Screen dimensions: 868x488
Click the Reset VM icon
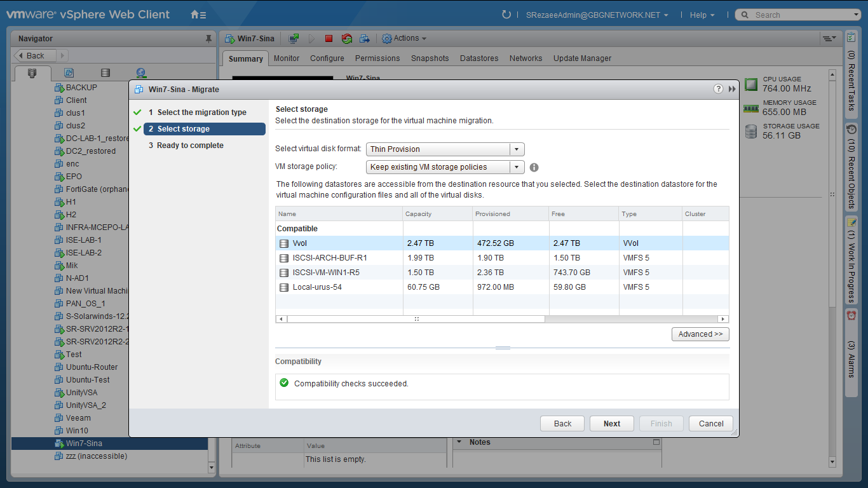click(x=346, y=39)
